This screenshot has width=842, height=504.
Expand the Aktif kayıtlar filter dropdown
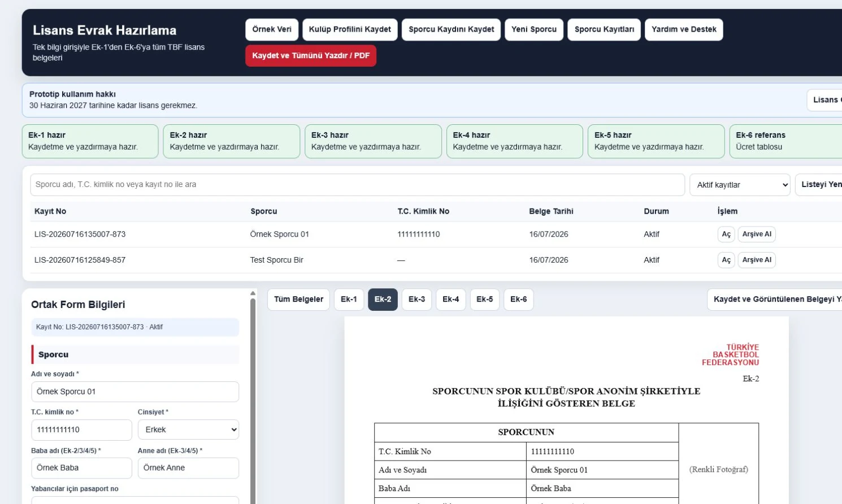point(740,185)
